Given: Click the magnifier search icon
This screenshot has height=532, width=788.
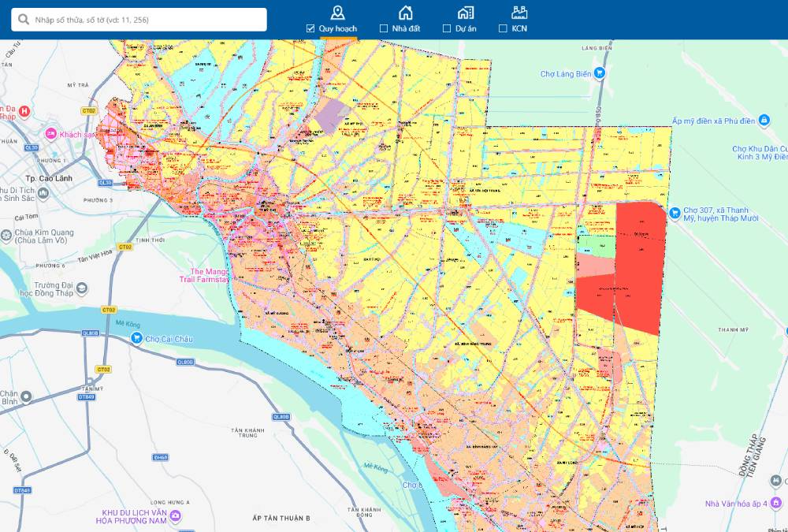Looking at the screenshot, I should pyautogui.click(x=24, y=20).
